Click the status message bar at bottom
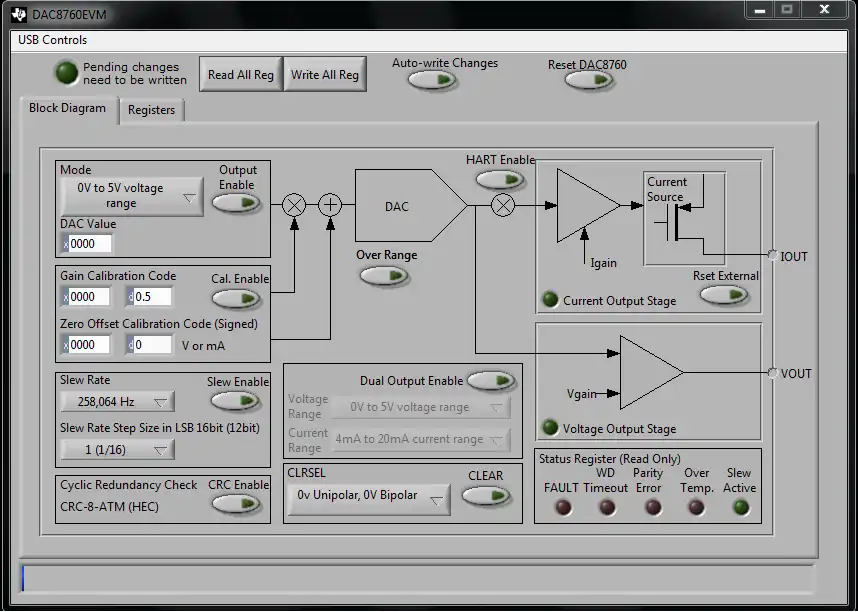Image resolution: width=858 pixels, height=612 pixels. (418, 579)
